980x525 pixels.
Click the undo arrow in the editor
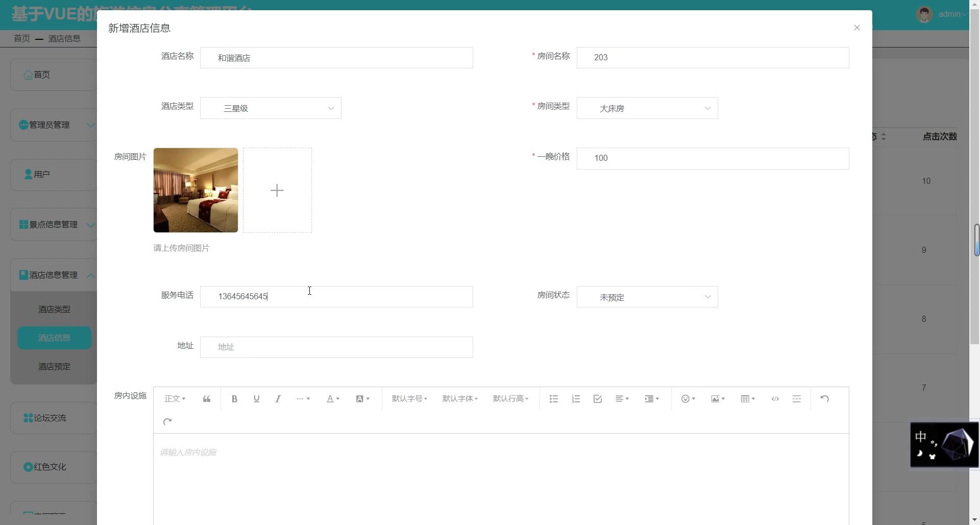824,399
